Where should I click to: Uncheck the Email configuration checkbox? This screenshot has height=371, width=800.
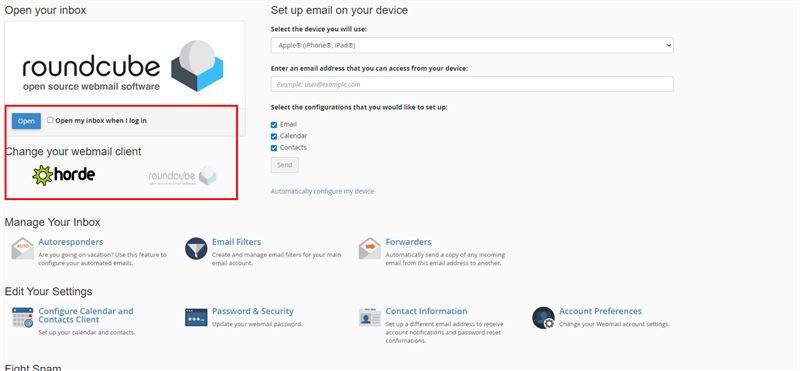point(274,125)
